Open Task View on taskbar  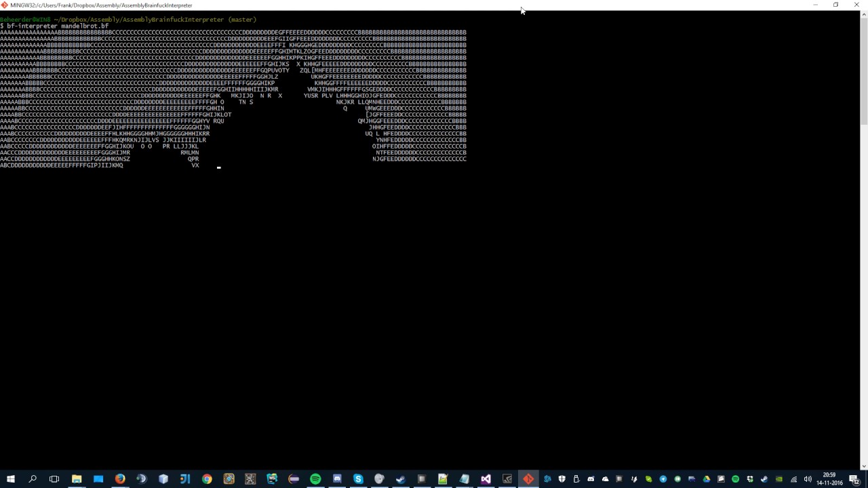point(54,479)
